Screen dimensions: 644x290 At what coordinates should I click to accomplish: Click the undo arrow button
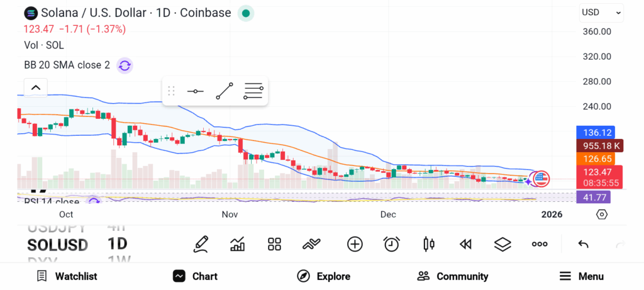coord(583,244)
